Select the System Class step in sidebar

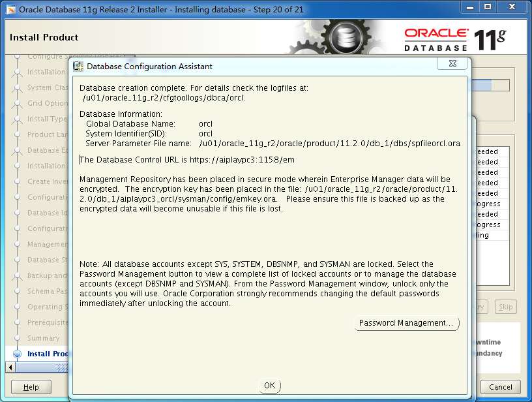(x=48, y=87)
